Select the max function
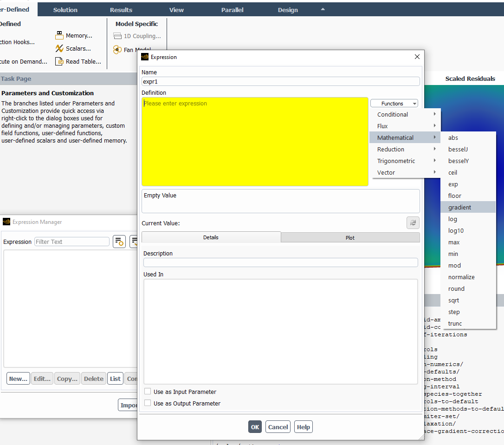Viewport: 504px width, 445px height. click(468, 242)
